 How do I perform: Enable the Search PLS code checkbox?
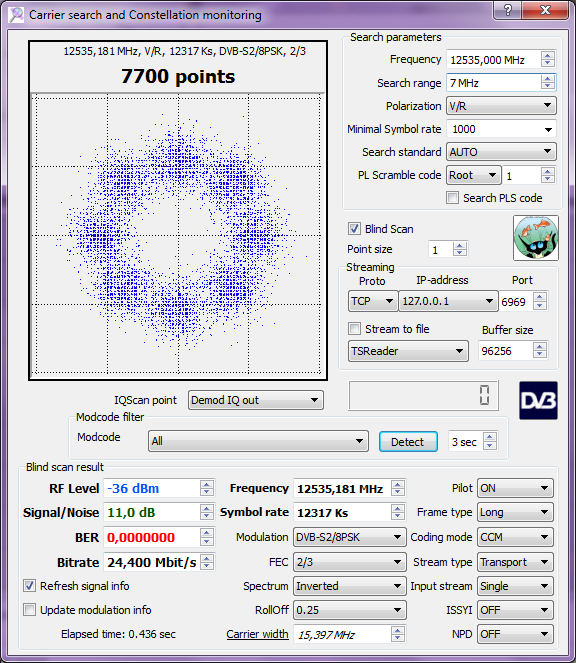click(453, 197)
